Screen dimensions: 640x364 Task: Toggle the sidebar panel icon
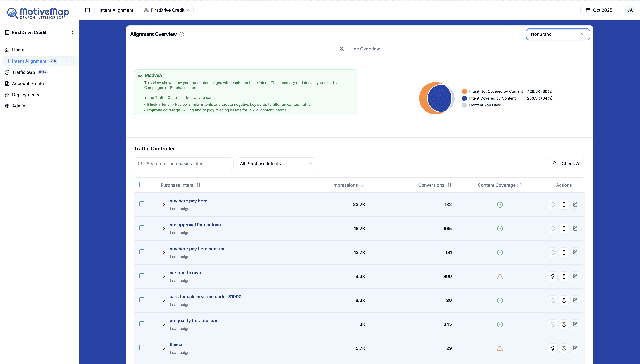pyautogui.click(x=88, y=10)
